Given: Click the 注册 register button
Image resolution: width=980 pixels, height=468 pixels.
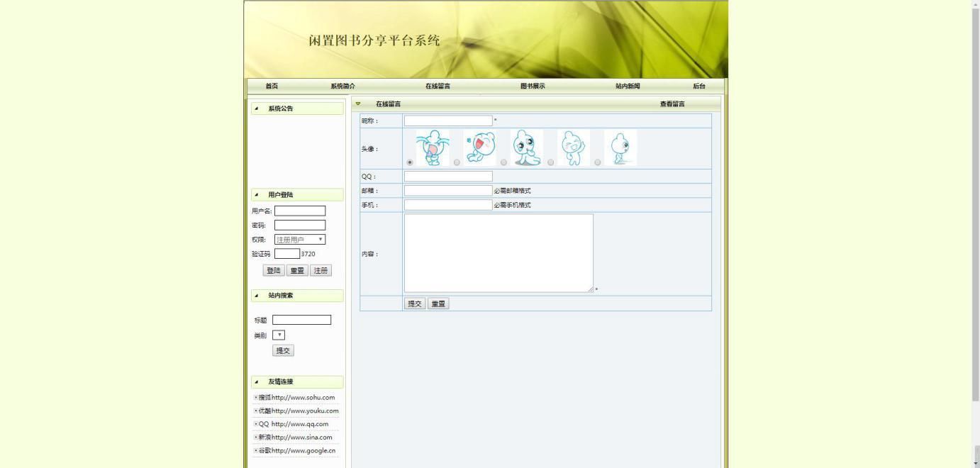Looking at the screenshot, I should (x=321, y=270).
